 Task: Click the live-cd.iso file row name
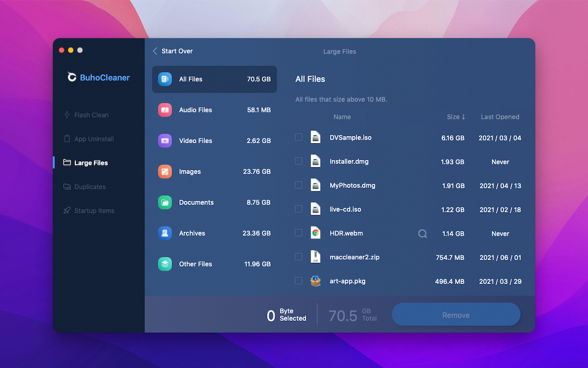click(x=345, y=210)
